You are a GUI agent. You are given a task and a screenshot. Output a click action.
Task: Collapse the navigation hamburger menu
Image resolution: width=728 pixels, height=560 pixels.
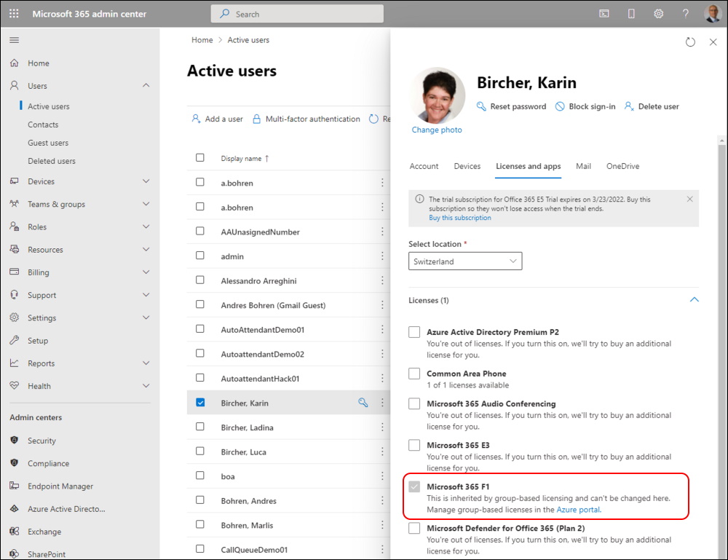(15, 40)
